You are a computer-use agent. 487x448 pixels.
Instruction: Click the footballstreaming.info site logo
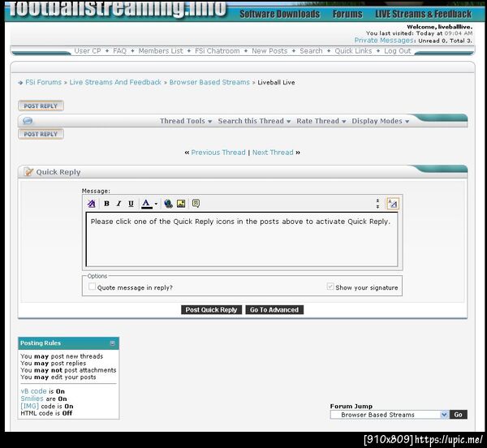click(x=118, y=8)
